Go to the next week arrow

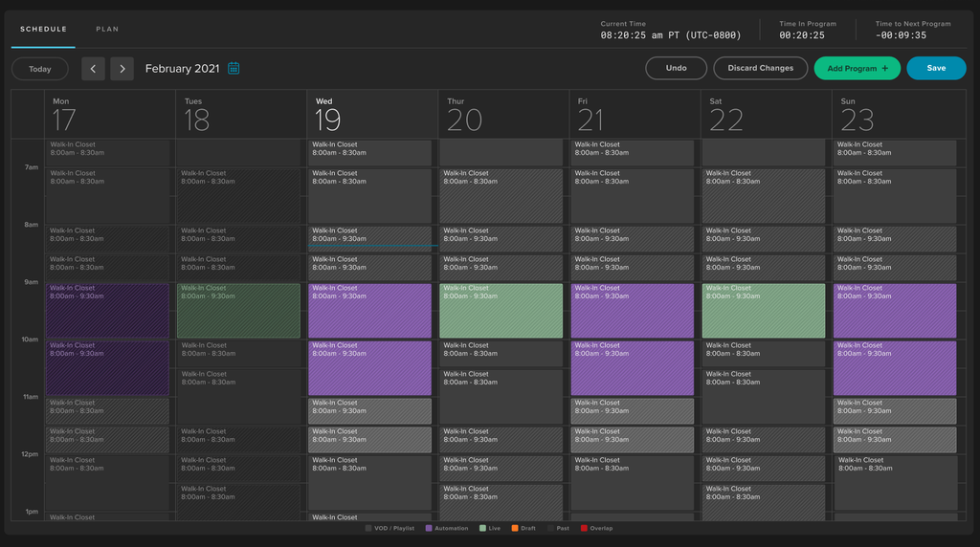[x=122, y=69]
